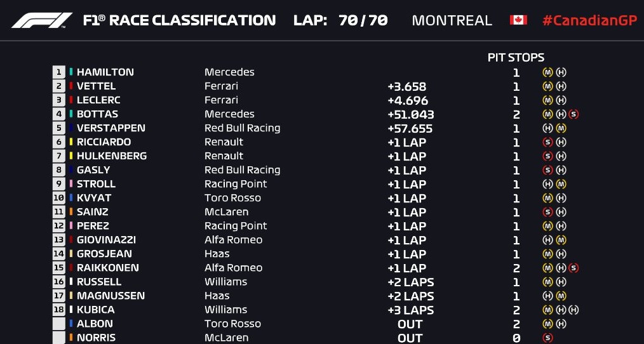644x344 pixels.
Task: Click the #CanadianGP hashtag
Action: pos(589,20)
